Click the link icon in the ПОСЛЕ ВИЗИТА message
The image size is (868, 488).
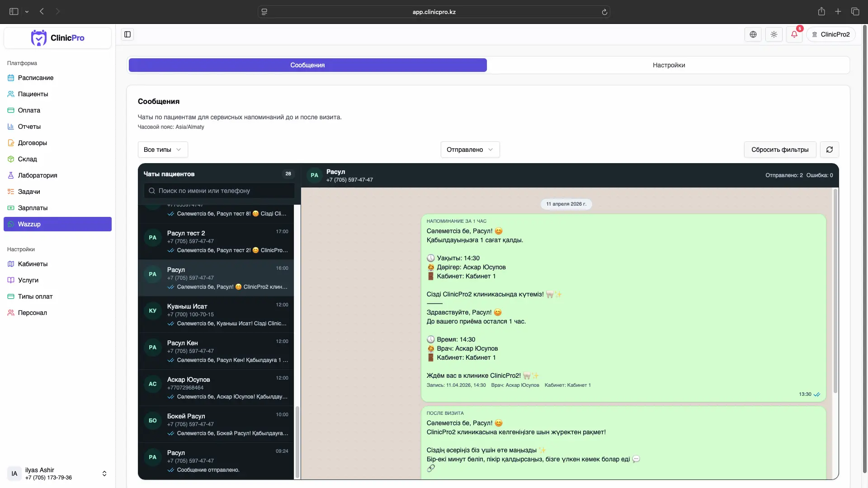(431, 468)
